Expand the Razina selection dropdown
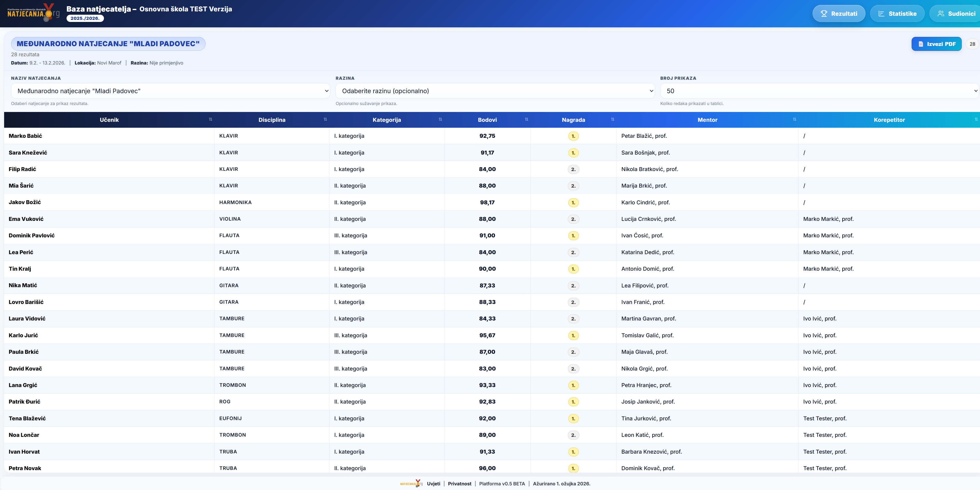 (x=495, y=91)
